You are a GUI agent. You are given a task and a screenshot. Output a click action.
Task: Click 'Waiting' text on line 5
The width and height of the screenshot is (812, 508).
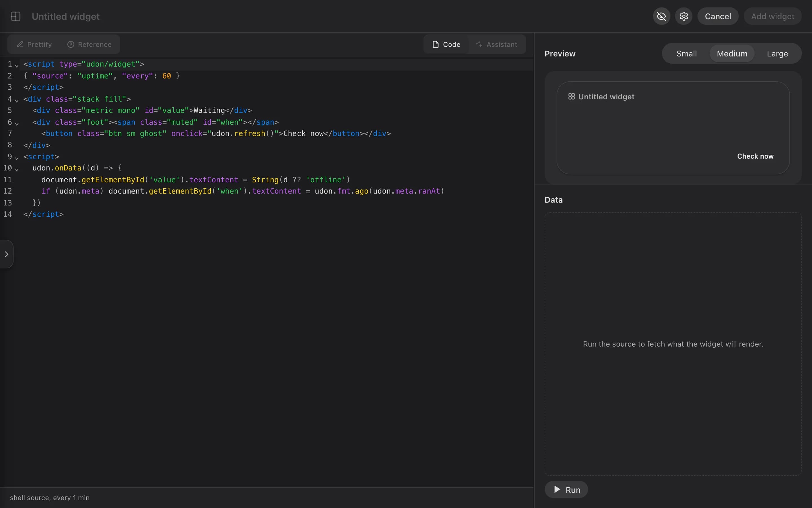[209, 110]
